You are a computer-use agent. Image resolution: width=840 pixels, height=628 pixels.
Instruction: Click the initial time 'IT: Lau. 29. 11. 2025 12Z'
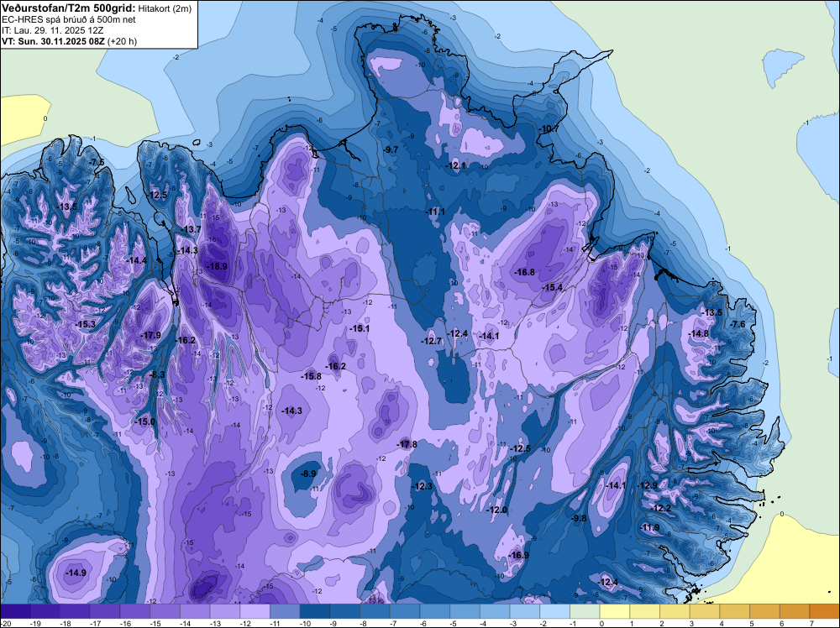point(53,30)
